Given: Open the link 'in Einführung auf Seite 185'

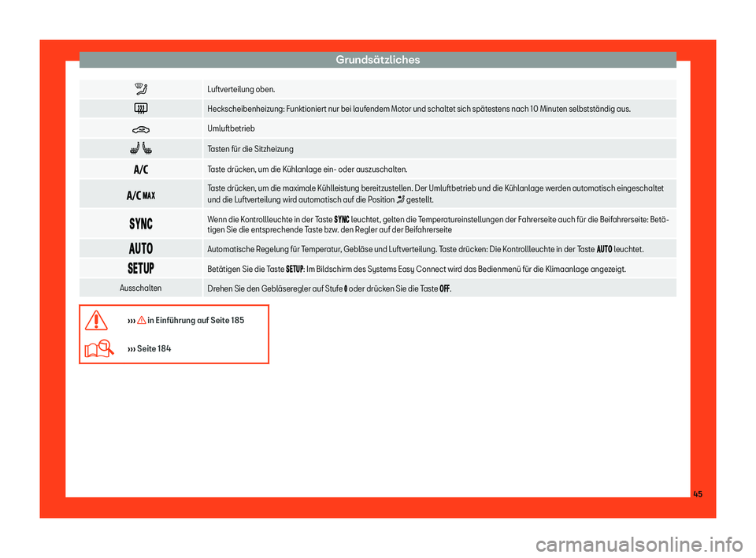Looking at the screenshot, I should (x=196, y=321).
